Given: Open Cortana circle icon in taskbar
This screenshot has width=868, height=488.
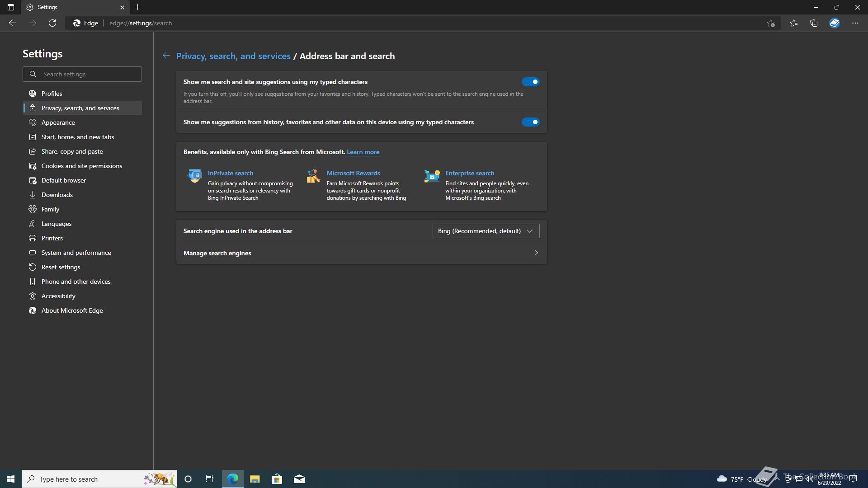Looking at the screenshot, I should (188, 479).
